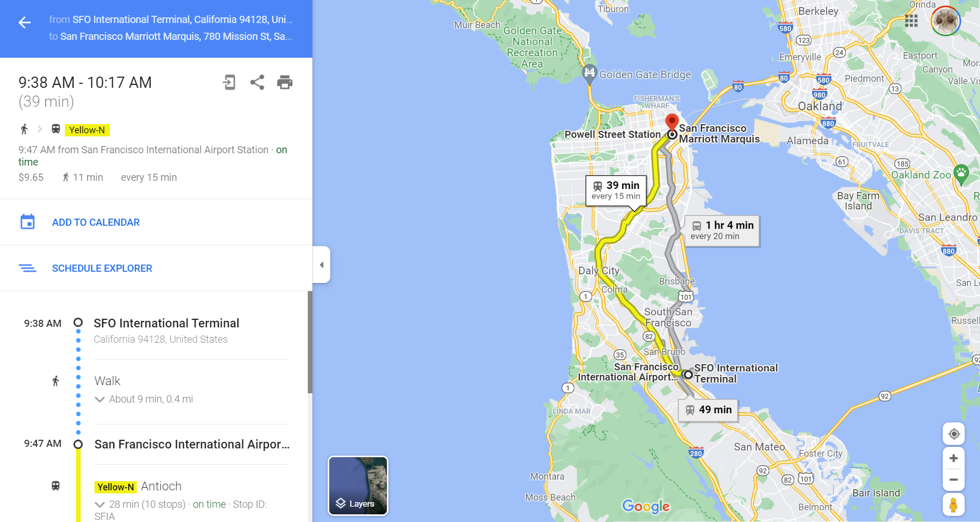Image resolution: width=980 pixels, height=522 pixels.
Task: Send directions to your phone icon
Action: tap(229, 82)
